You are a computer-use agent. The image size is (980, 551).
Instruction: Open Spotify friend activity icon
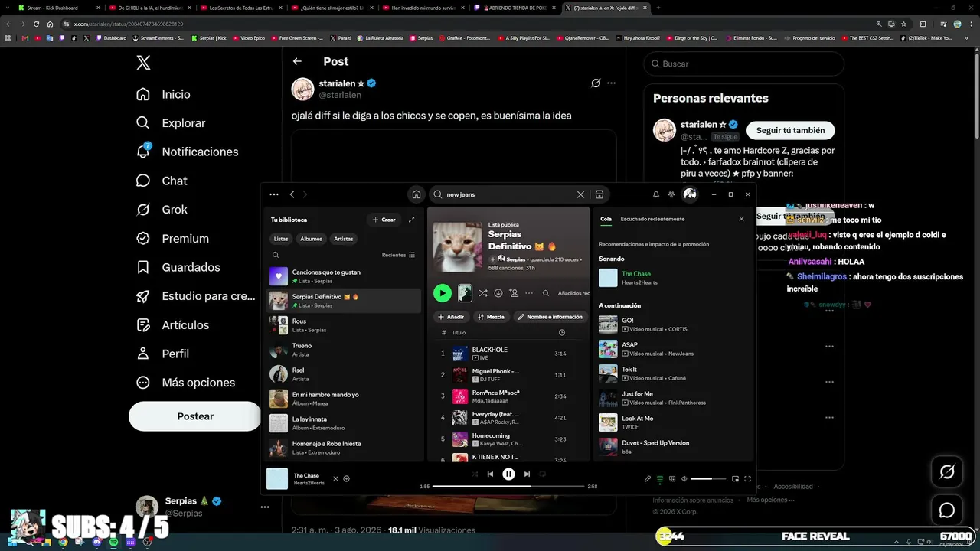(671, 194)
